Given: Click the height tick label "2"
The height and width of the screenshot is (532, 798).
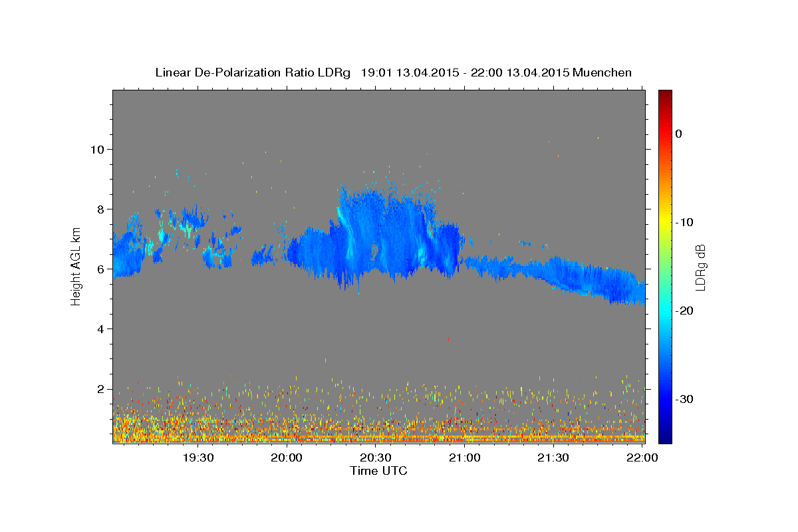Looking at the screenshot, I should tap(102, 389).
